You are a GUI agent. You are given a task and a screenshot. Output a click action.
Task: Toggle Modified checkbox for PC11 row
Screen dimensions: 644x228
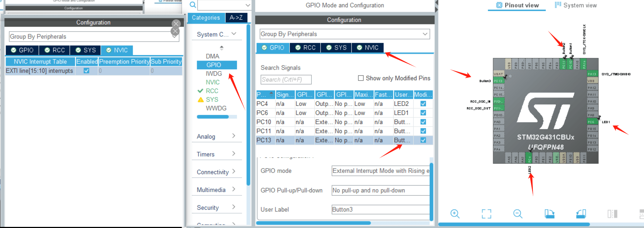[x=423, y=131]
